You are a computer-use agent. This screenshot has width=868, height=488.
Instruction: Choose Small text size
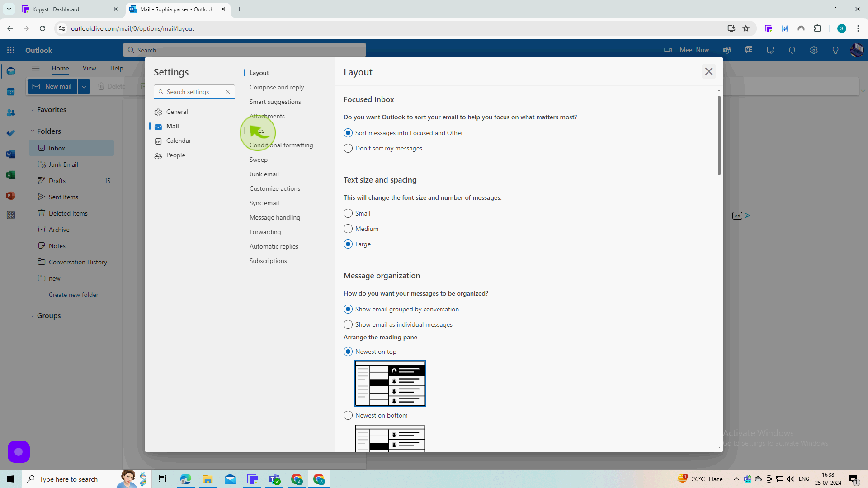click(348, 213)
